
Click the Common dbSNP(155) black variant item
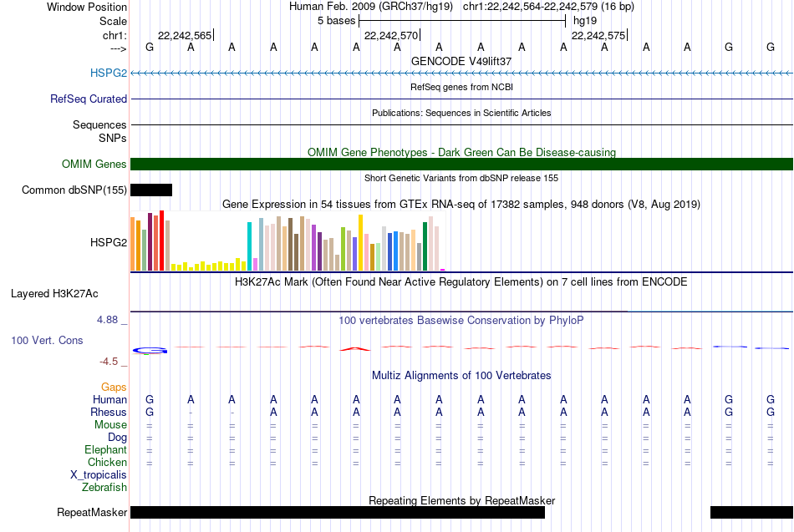(x=151, y=190)
